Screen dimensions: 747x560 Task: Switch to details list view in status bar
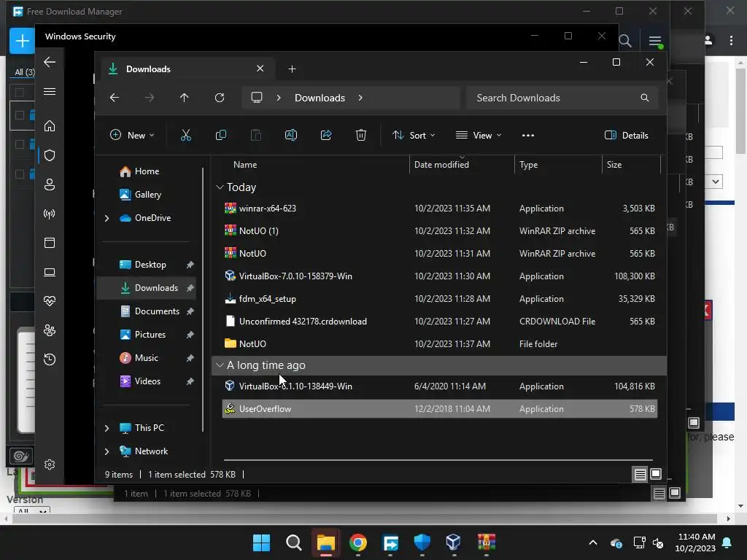pos(640,474)
